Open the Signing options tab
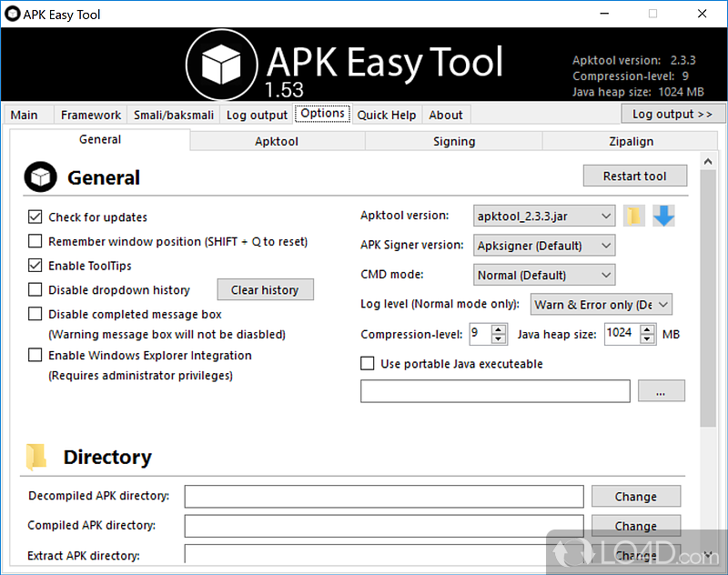The width and height of the screenshot is (728, 575). [453, 141]
